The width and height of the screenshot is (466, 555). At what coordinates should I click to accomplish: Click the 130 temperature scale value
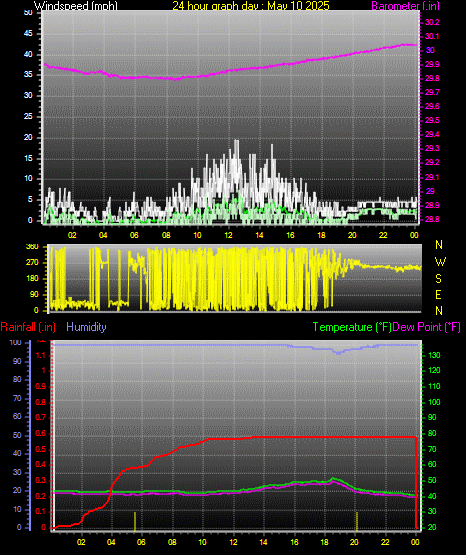[x=434, y=355]
